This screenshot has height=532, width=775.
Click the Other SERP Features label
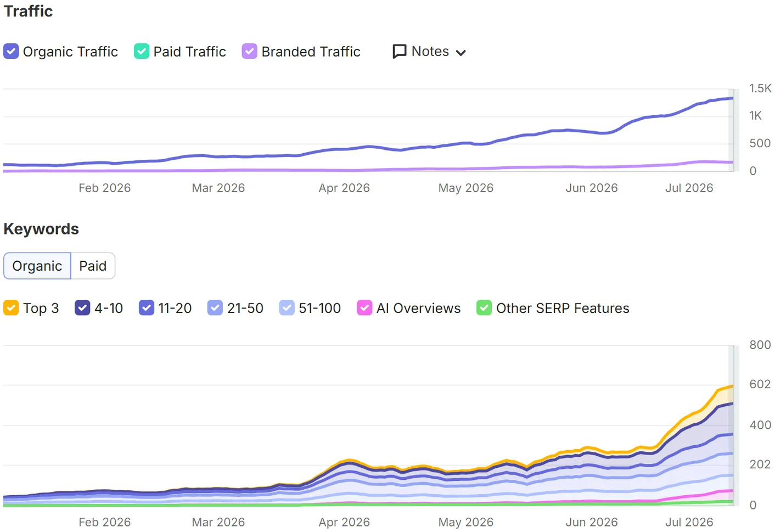563,308
